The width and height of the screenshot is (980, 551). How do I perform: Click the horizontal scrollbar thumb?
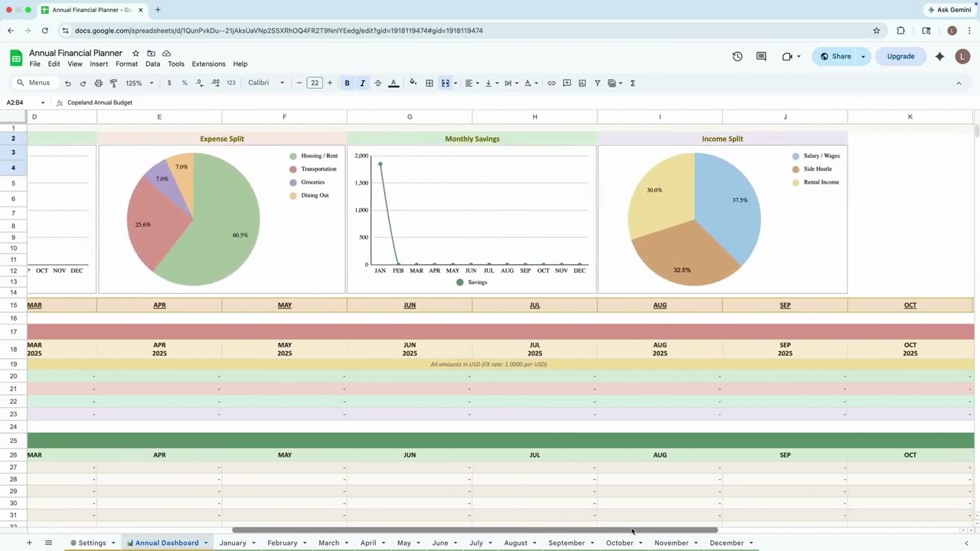pos(475,530)
